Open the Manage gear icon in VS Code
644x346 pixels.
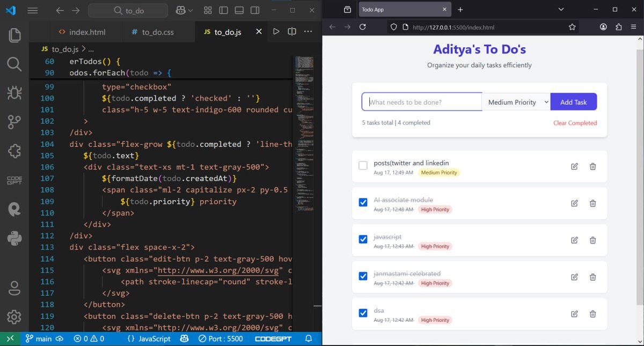pos(14,317)
